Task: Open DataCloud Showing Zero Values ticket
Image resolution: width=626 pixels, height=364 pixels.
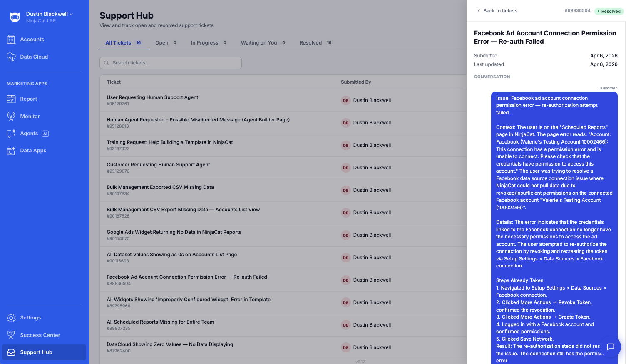Action: [170, 344]
